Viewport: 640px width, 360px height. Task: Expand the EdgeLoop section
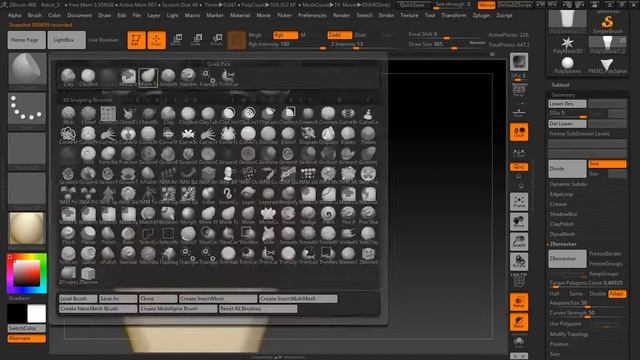(561, 194)
